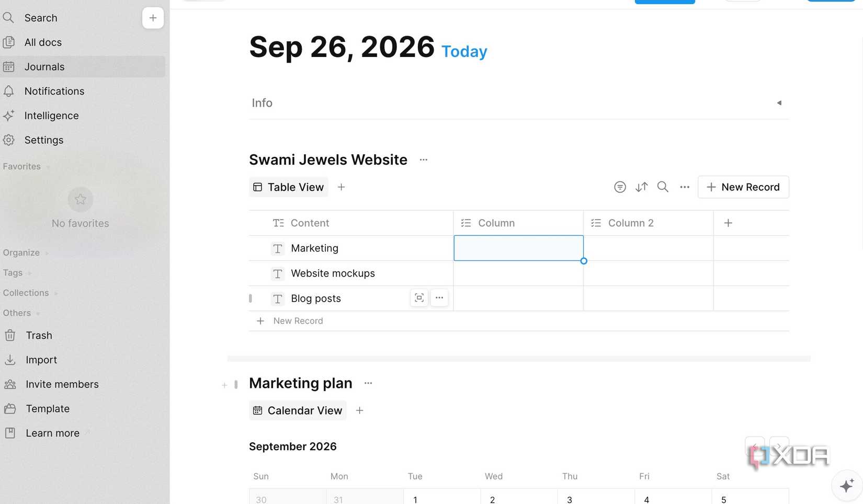Open the filter icon for Swami Jewels table
This screenshot has height=504, width=863.
click(620, 187)
